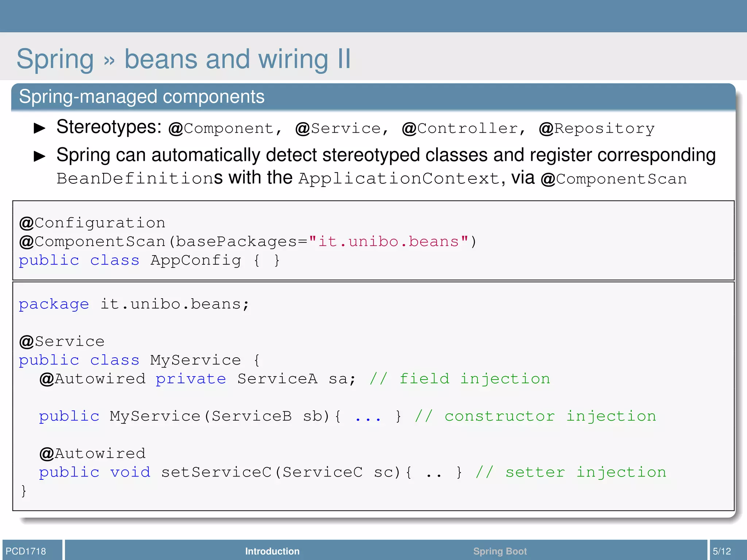Click the PCD1718 label in footer
This screenshot has height=560, width=747.
click(x=26, y=551)
